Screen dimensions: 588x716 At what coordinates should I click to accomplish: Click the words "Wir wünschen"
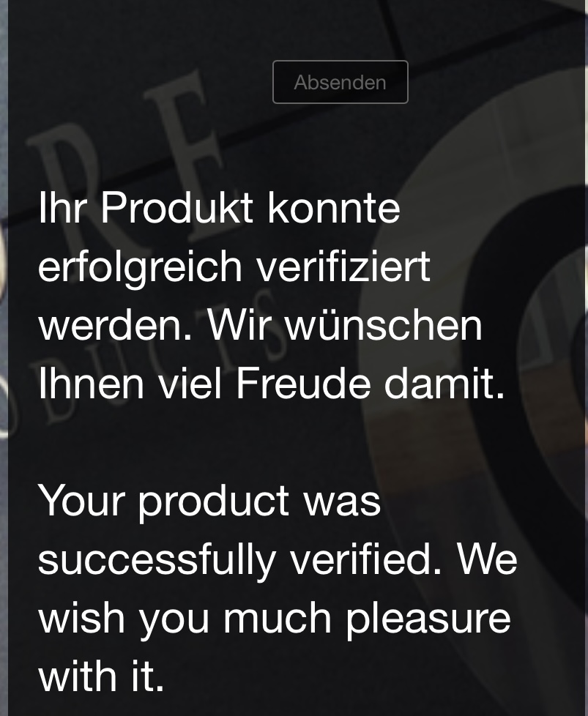point(345,325)
